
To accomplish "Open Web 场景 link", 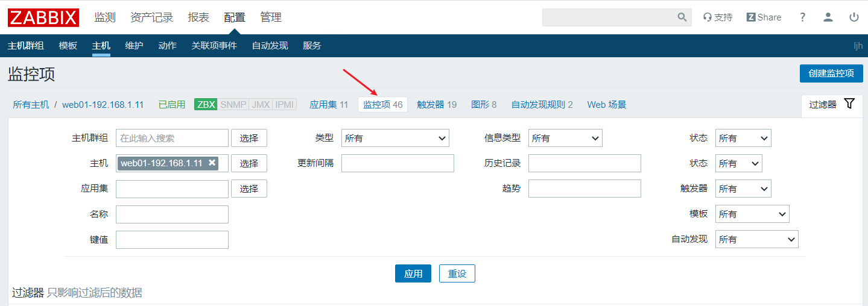I will click(x=607, y=105).
